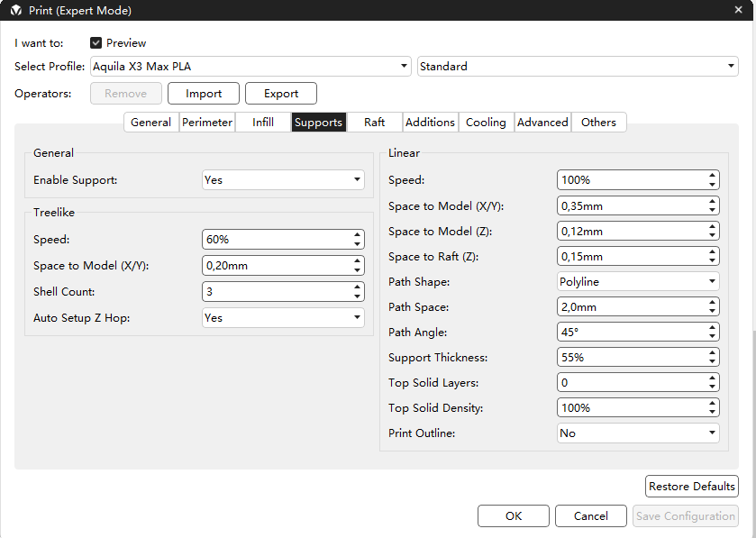Viewport: 756px width, 538px height.
Task: Select the Raft tab
Action: click(374, 123)
